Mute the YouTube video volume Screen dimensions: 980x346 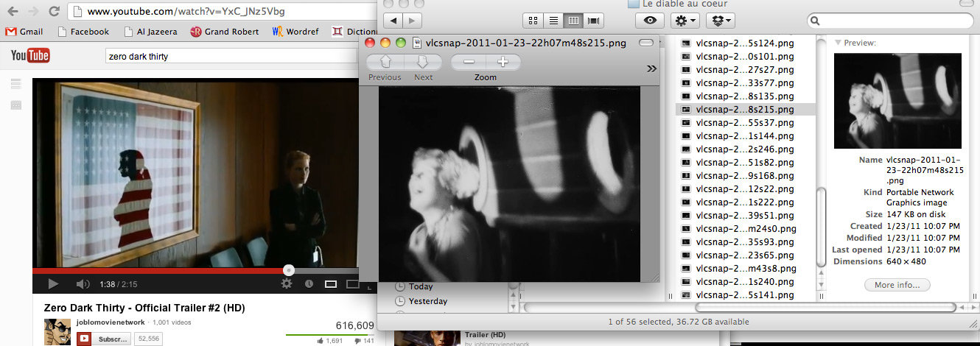click(83, 283)
